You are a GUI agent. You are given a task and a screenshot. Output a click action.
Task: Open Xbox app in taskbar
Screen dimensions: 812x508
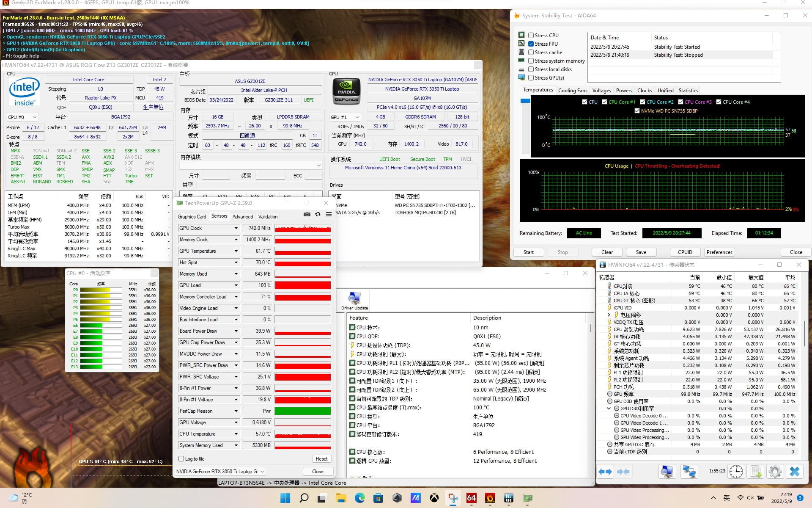[x=434, y=498]
